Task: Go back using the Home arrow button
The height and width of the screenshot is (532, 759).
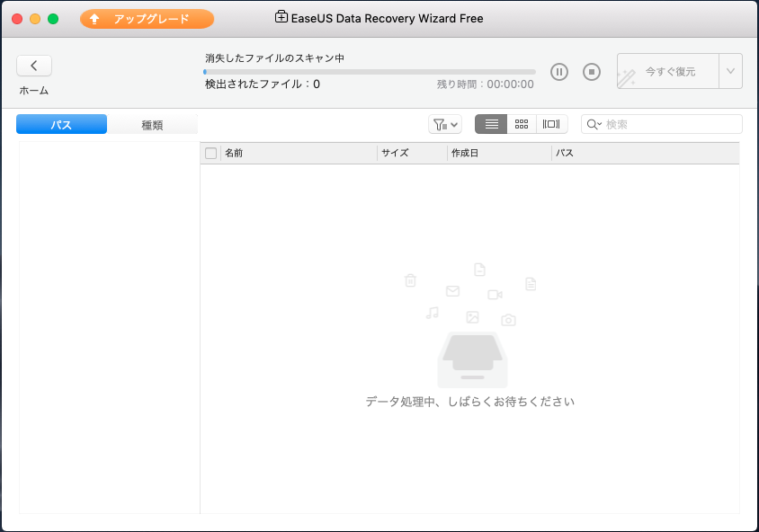Action: (x=34, y=66)
